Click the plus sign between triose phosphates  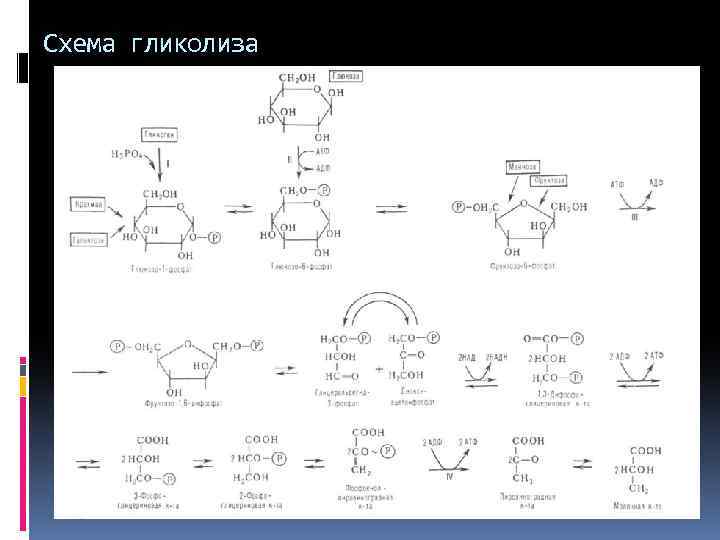(379, 369)
